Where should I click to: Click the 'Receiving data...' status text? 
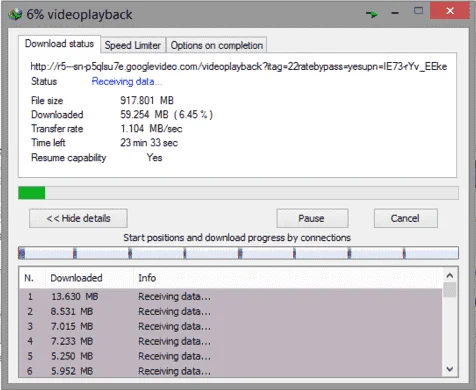pos(127,81)
